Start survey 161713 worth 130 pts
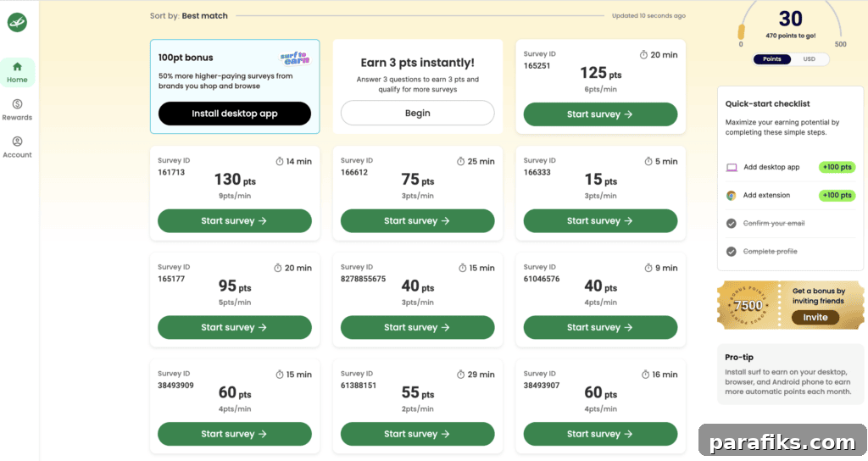 [x=235, y=221]
